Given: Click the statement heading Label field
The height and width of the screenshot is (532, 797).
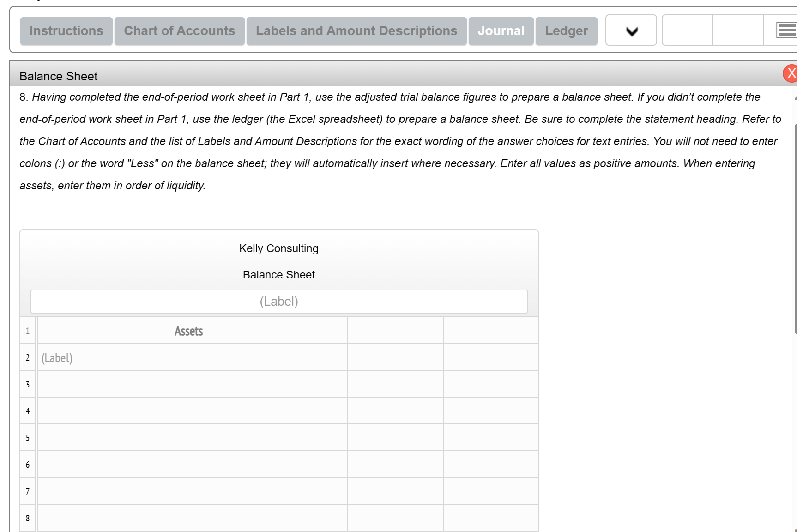Looking at the screenshot, I should pyautogui.click(x=278, y=301).
